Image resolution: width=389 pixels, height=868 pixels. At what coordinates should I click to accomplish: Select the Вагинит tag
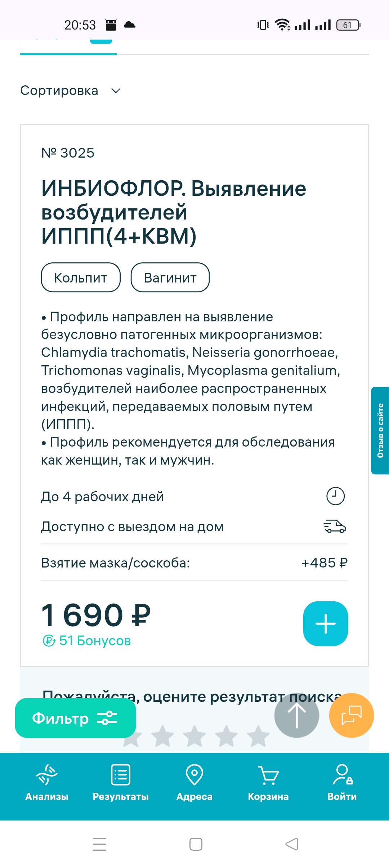tap(170, 277)
